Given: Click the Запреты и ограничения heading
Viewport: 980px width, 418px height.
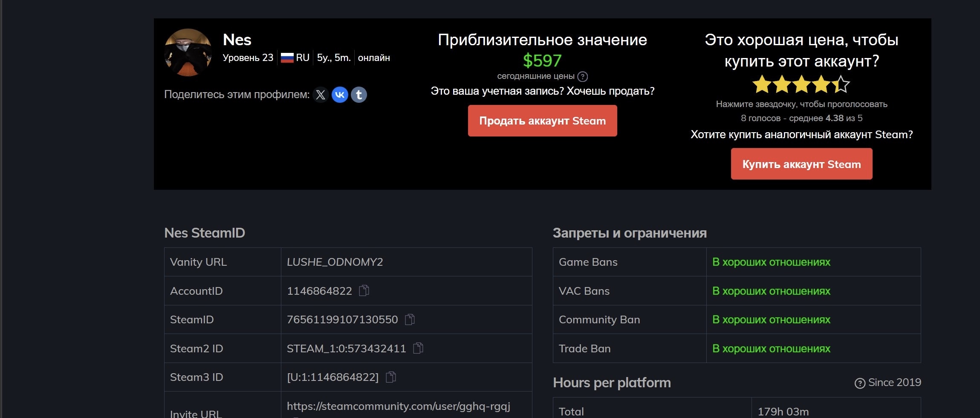Looking at the screenshot, I should click(x=630, y=233).
